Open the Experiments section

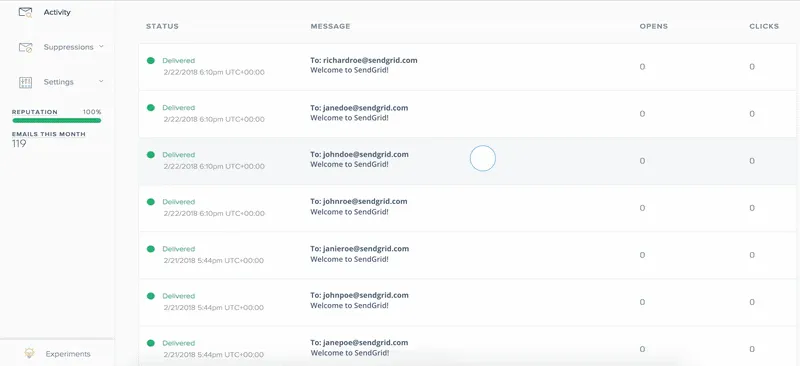pyautogui.click(x=68, y=354)
